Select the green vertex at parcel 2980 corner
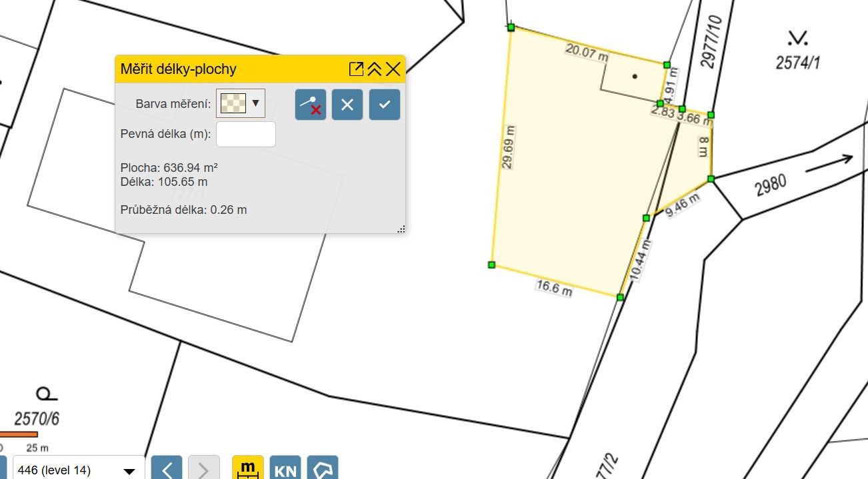Image resolution: width=868 pixels, height=479 pixels. (711, 179)
